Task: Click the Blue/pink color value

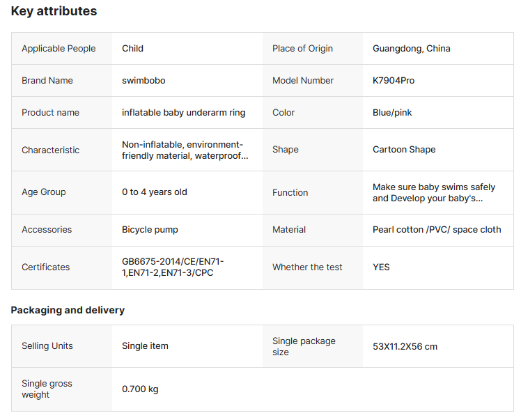Action: pyautogui.click(x=392, y=112)
